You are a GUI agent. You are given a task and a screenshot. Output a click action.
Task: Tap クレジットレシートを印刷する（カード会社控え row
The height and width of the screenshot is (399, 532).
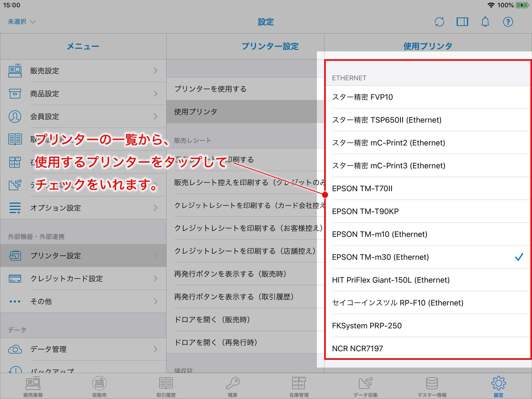(245, 205)
